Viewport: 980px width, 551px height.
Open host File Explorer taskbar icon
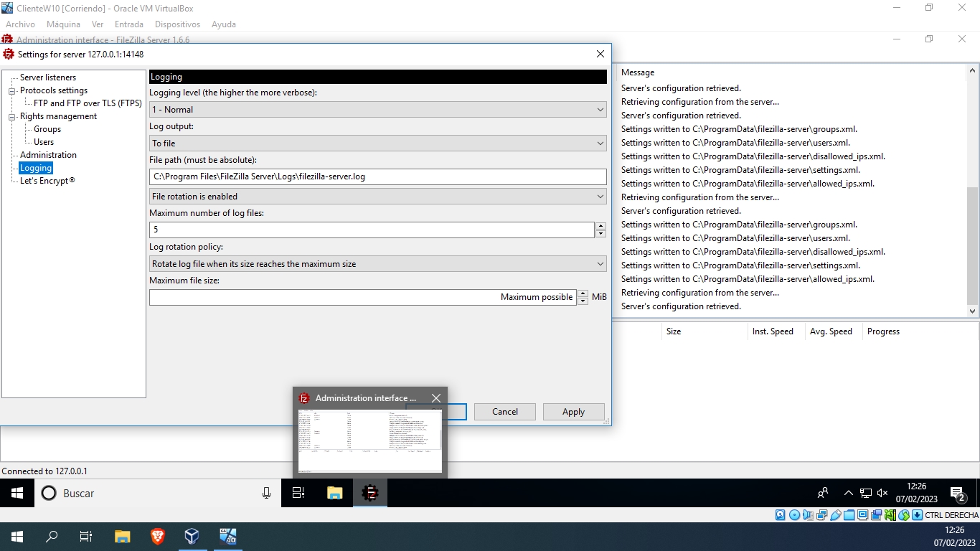(123, 537)
